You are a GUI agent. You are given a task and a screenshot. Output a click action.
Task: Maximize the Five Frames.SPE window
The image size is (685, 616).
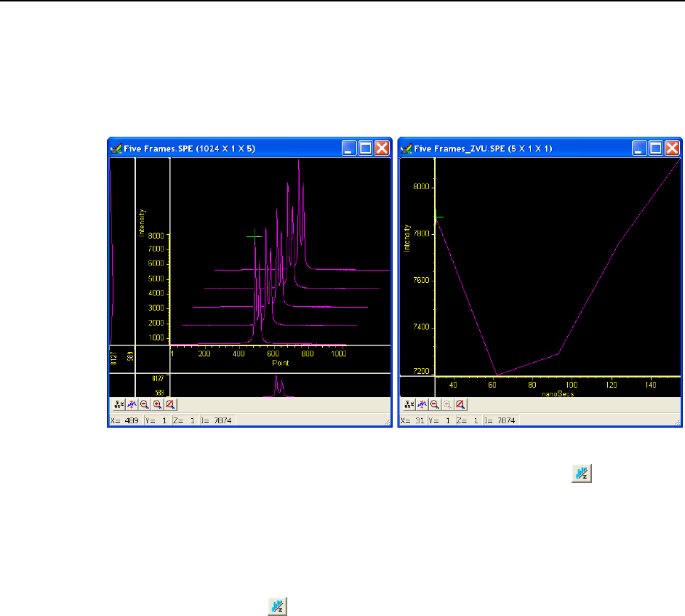point(365,148)
